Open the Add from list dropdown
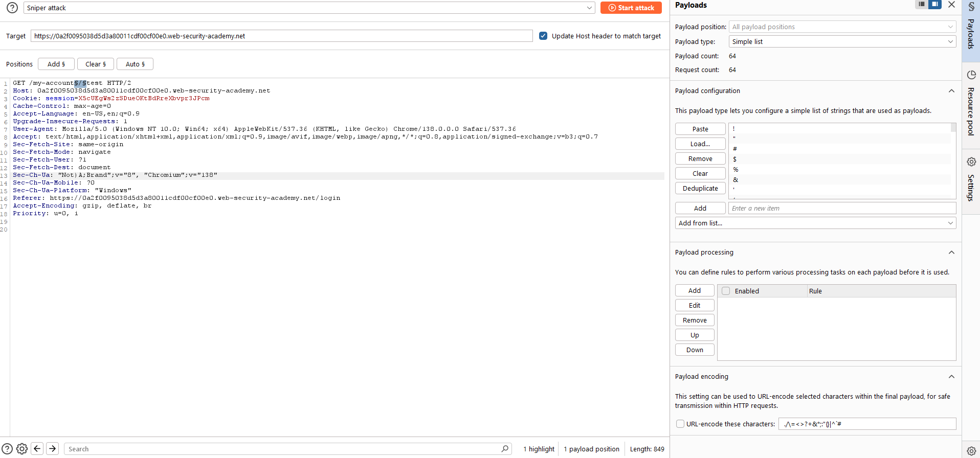 pos(815,223)
